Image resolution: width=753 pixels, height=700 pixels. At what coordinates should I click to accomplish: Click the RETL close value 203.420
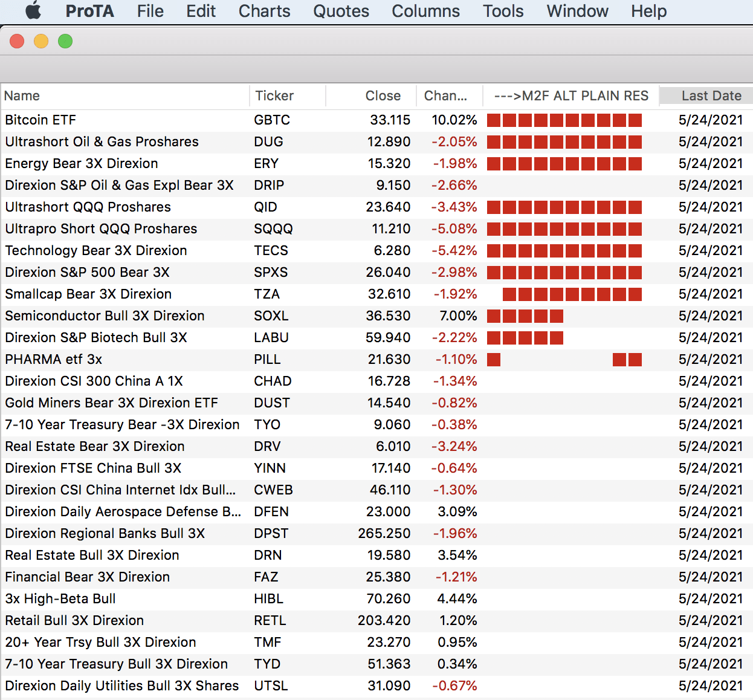[x=384, y=620]
